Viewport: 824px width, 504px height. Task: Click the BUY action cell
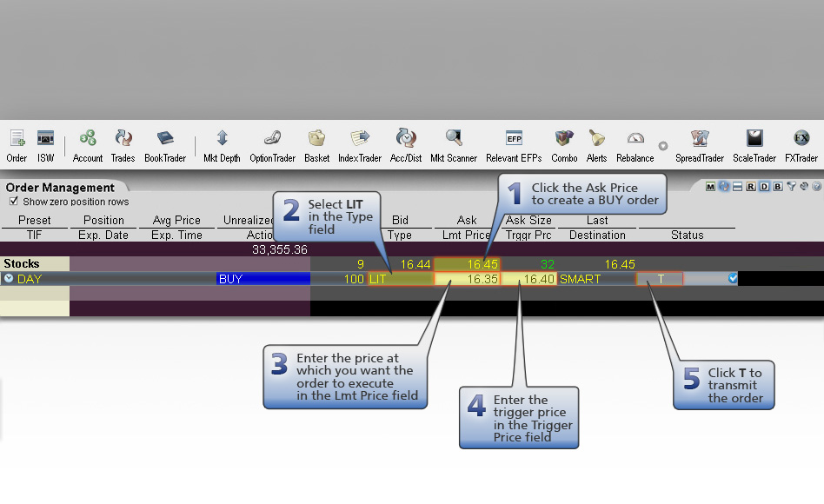pos(263,279)
